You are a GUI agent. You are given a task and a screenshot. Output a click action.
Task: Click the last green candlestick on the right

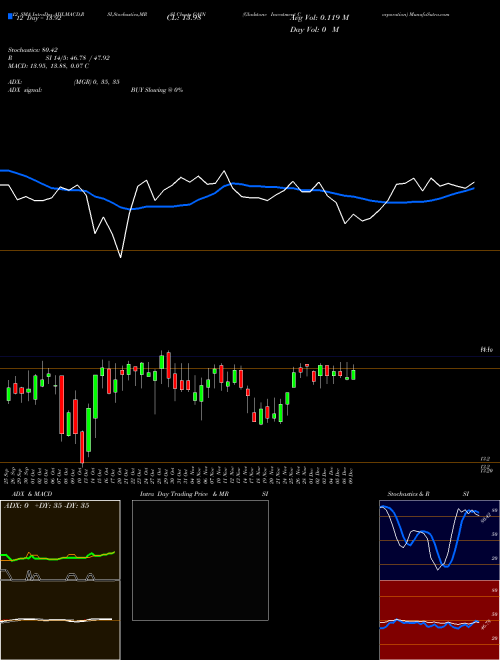click(354, 374)
